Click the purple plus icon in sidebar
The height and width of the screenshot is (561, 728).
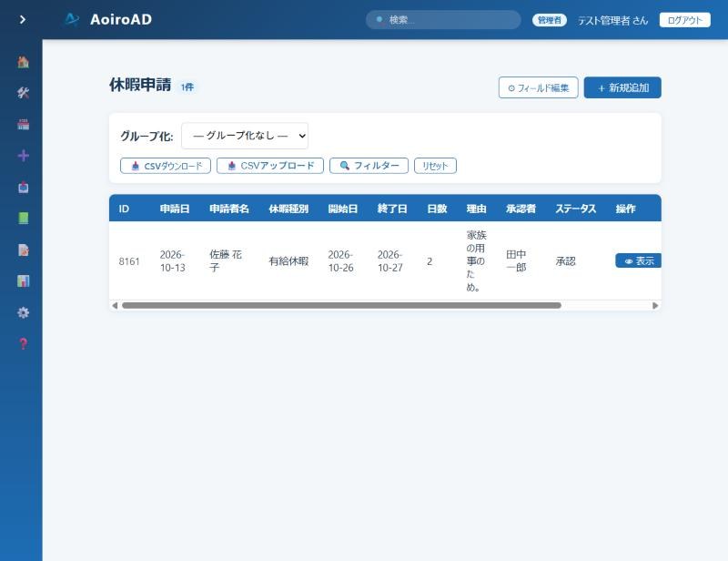coord(24,156)
